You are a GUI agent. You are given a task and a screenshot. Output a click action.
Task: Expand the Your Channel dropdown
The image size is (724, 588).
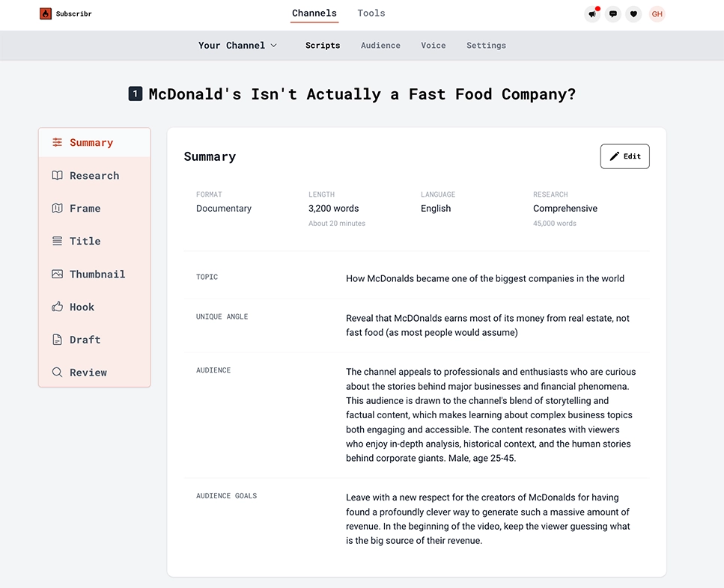(x=237, y=45)
